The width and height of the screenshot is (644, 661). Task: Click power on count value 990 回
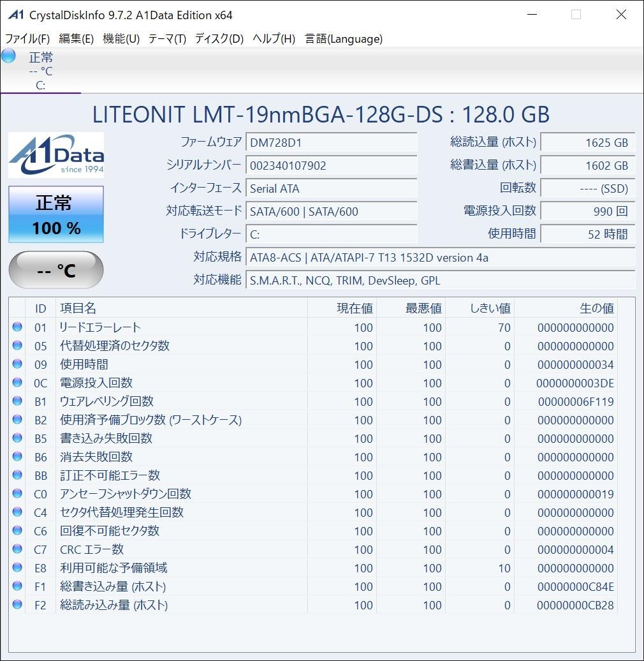tap(587, 211)
